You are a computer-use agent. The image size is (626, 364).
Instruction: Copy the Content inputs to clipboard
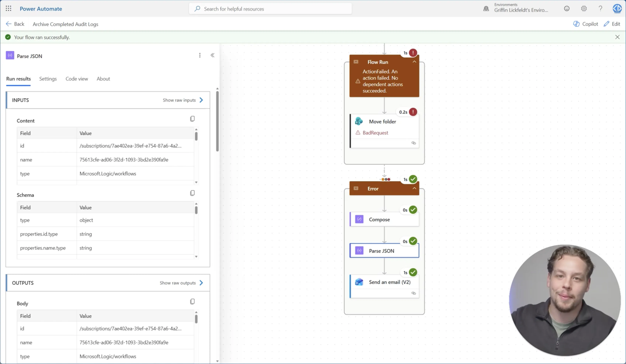click(192, 119)
